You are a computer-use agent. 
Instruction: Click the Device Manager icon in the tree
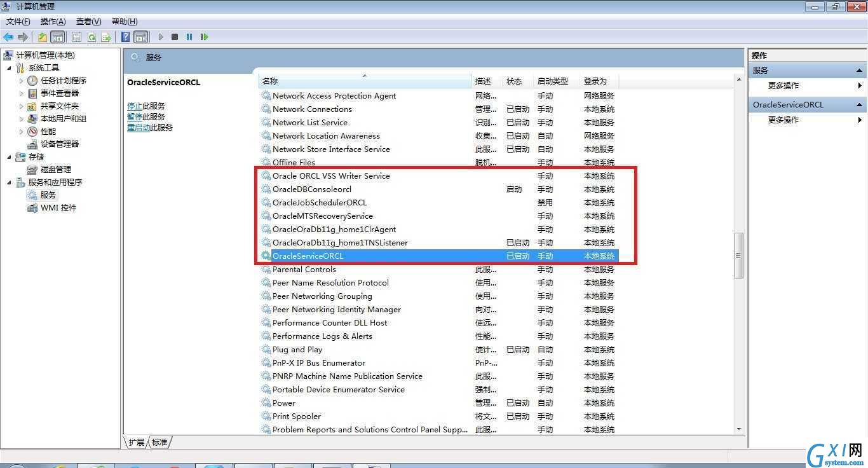(x=32, y=144)
